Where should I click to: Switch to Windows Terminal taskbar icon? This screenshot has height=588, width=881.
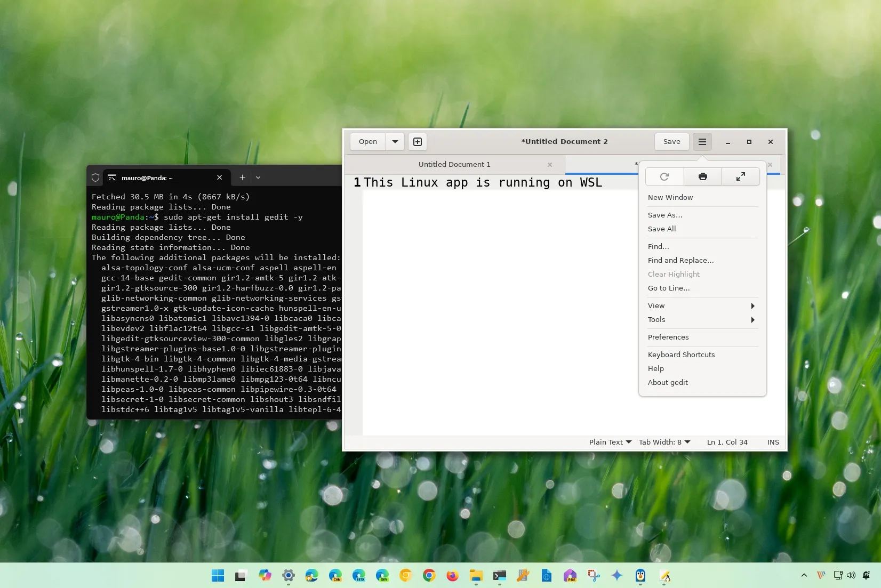point(500,575)
